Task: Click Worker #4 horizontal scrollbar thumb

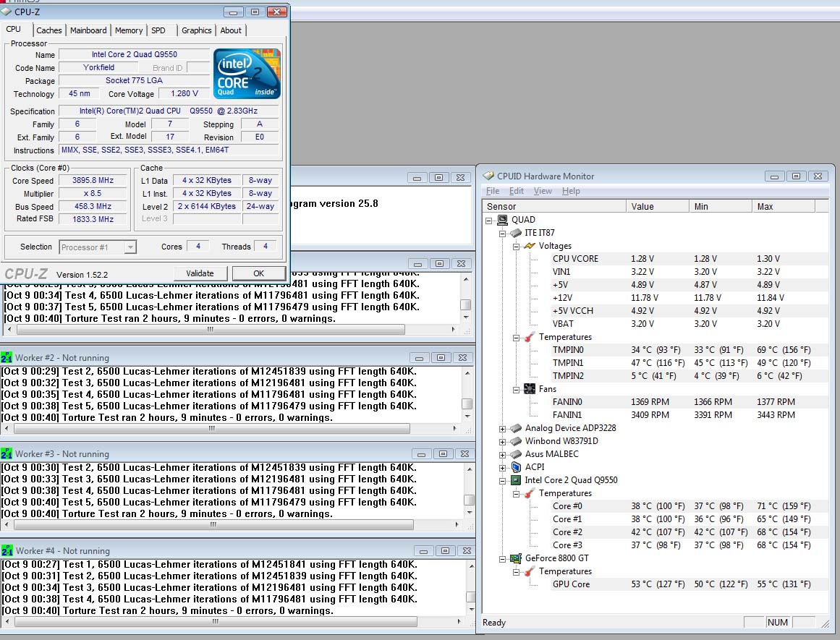Action: pyautogui.click(x=216, y=622)
